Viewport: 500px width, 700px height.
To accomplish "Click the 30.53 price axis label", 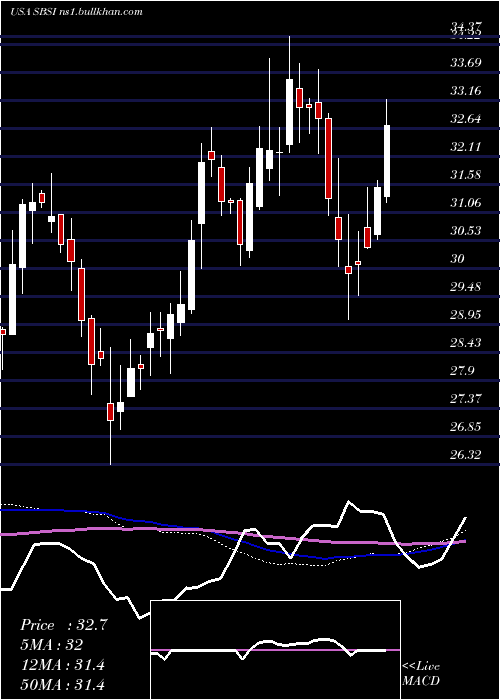I will pyautogui.click(x=466, y=231).
